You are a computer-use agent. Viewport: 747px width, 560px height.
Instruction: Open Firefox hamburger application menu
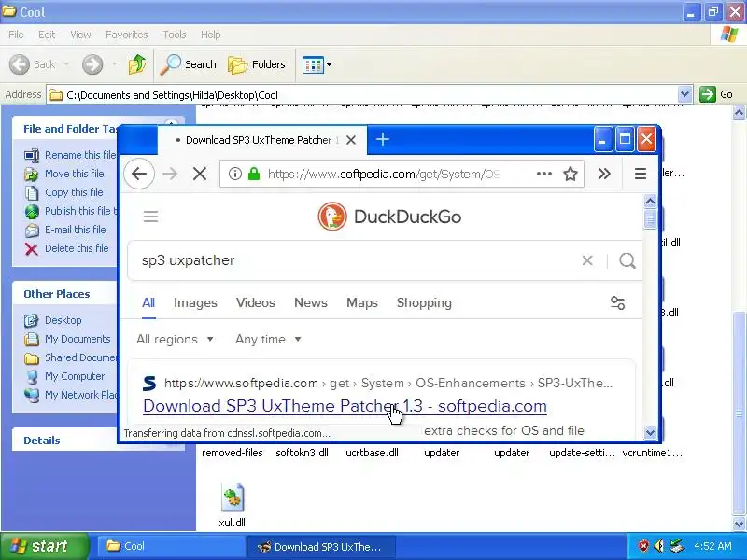641,174
